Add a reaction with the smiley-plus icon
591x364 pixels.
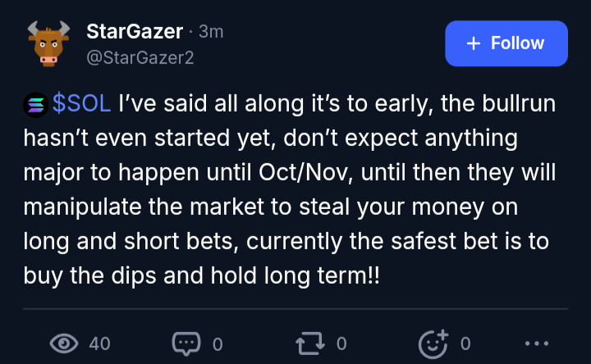[x=433, y=344]
